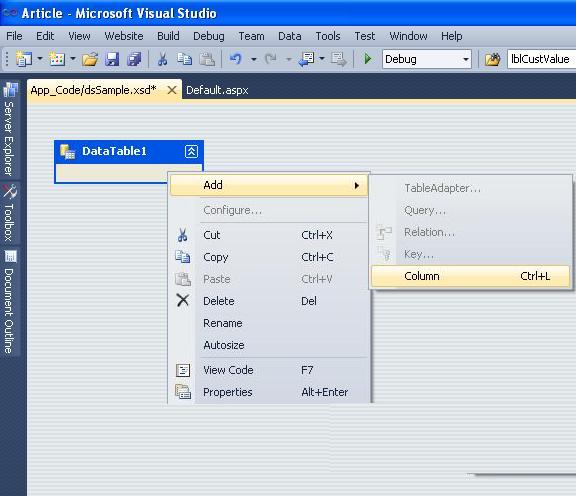
Task: Click the Navigate Backward icon
Action: coord(306,59)
